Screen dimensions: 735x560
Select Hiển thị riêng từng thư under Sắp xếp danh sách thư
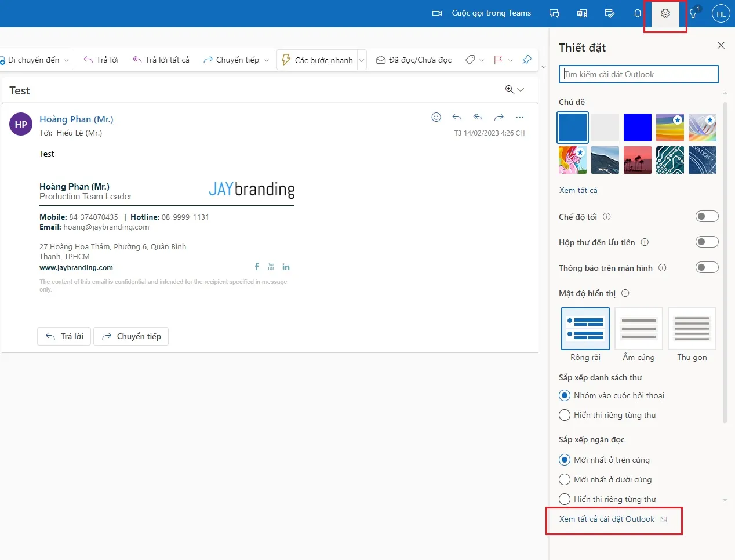tap(565, 415)
